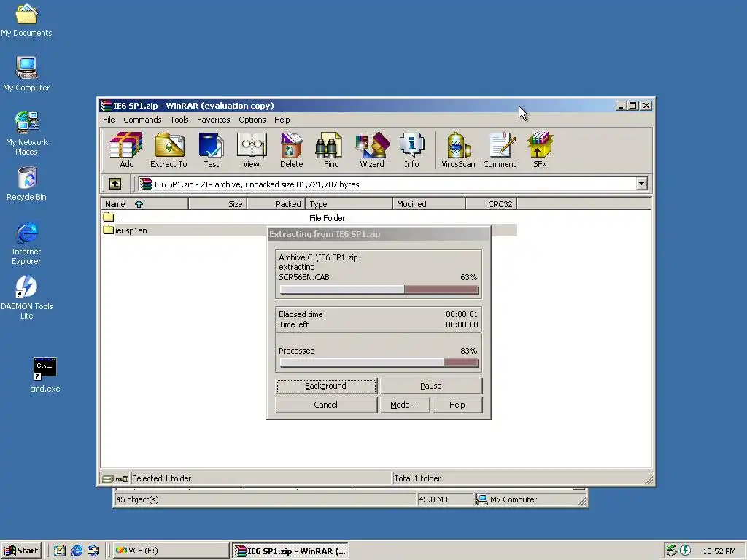Click the SFX toolbar icon
This screenshot has height=560, width=747.
(540, 150)
